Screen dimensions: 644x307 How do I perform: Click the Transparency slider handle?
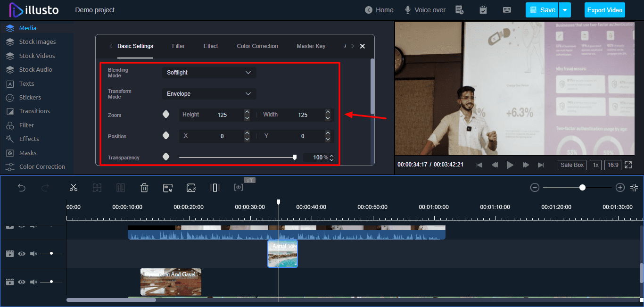295,158
